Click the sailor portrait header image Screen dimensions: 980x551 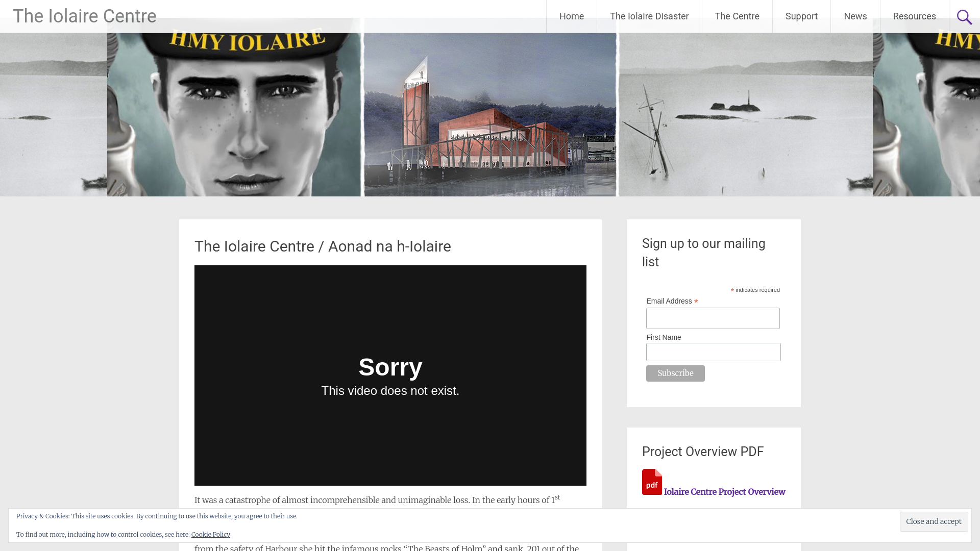click(x=235, y=115)
